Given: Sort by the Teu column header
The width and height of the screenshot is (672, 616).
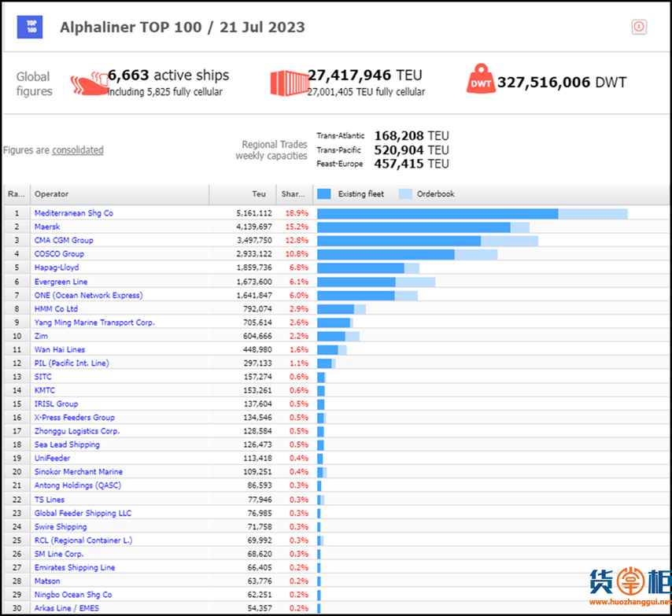Looking at the screenshot, I should tap(242, 194).
